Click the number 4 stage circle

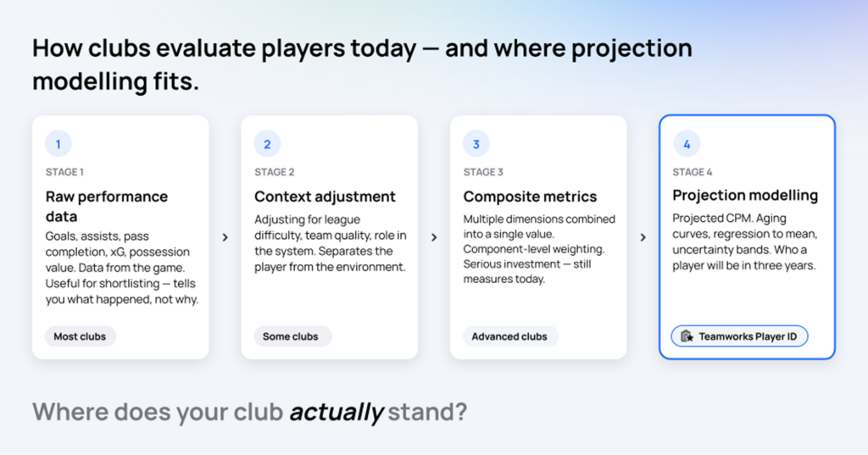tap(687, 144)
